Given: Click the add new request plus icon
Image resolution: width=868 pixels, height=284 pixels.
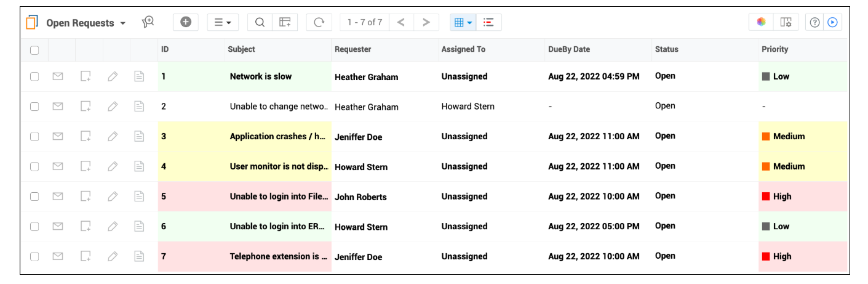Looking at the screenshot, I should [x=185, y=22].
